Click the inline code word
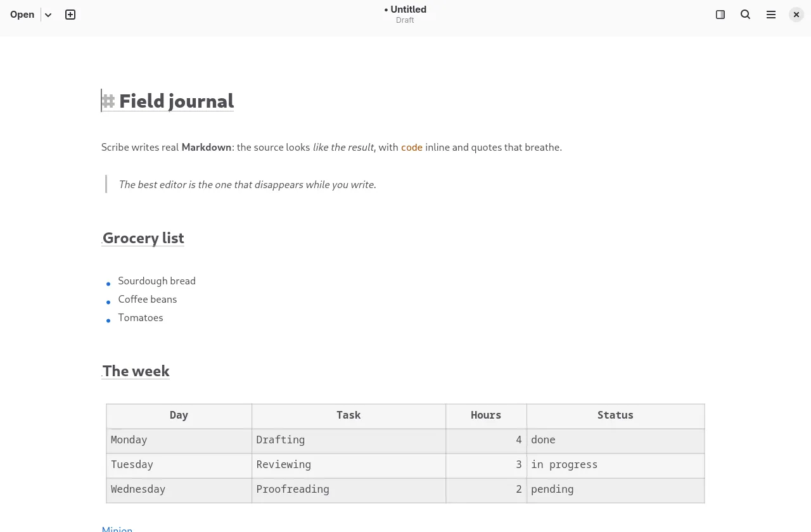811x532 pixels. (x=412, y=147)
